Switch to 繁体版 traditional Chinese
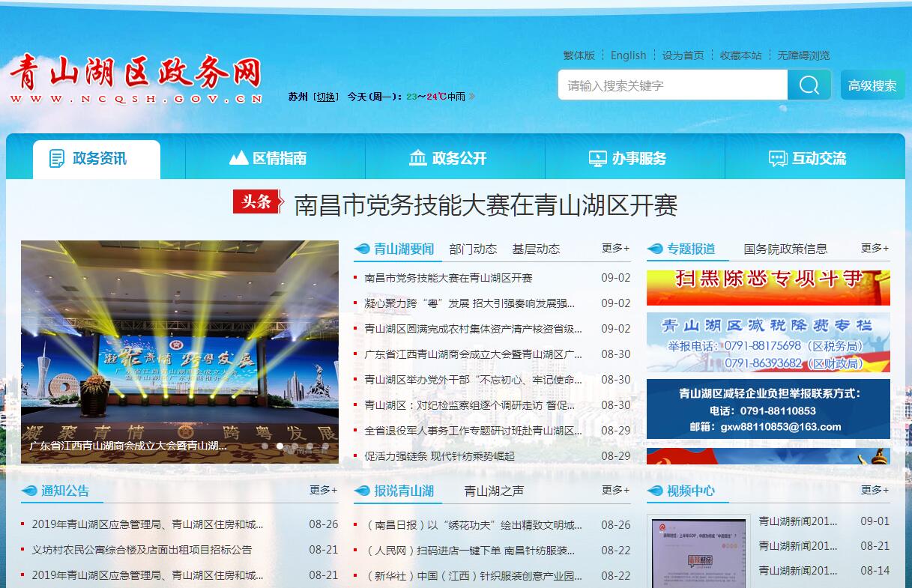This screenshot has width=912, height=588. pyautogui.click(x=579, y=55)
